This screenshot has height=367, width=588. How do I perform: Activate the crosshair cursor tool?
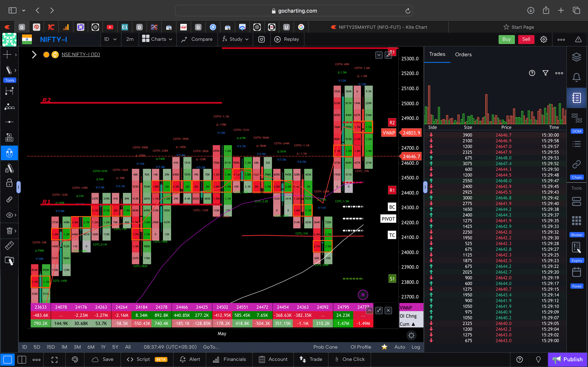click(7, 55)
